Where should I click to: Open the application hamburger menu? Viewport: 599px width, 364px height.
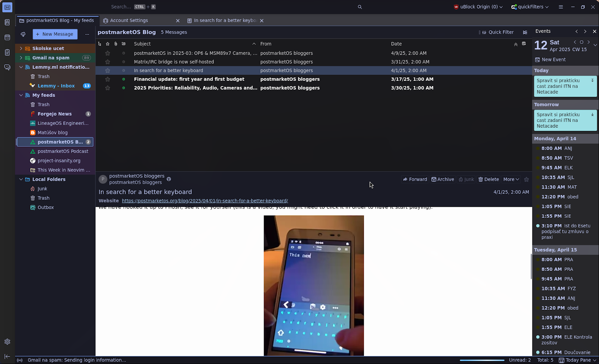(x=561, y=7)
